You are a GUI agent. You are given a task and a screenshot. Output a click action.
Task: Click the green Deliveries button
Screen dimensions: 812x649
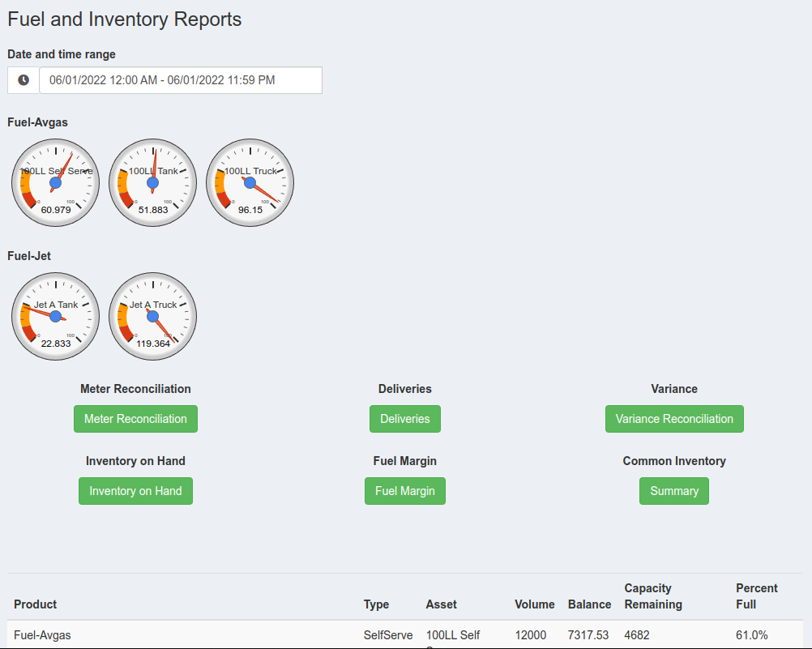pyautogui.click(x=405, y=419)
